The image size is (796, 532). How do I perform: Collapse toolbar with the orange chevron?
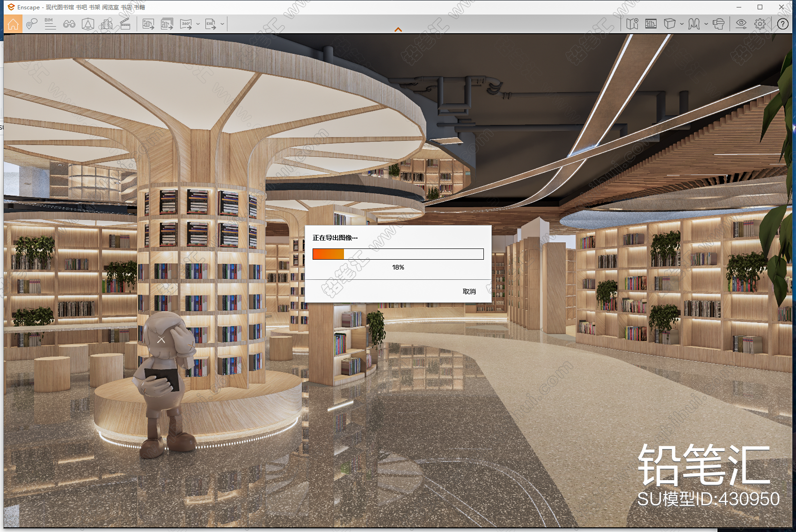[398, 29]
